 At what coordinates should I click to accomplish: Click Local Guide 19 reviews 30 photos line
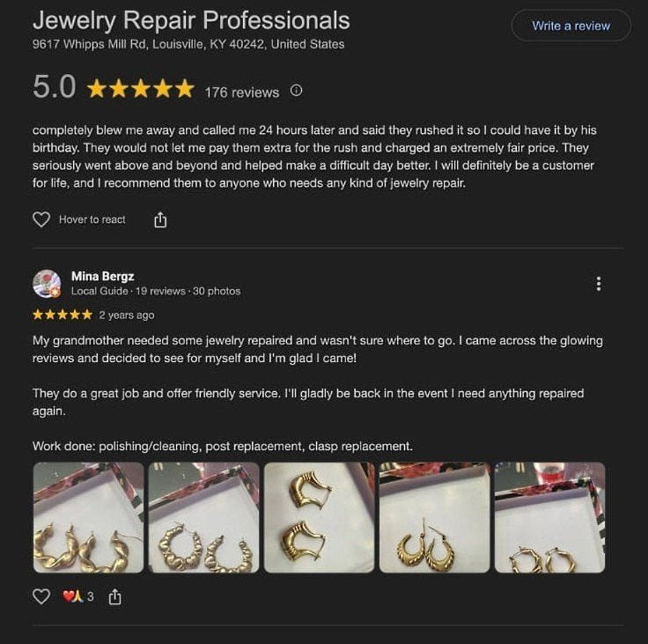pyautogui.click(x=156, y=291)
